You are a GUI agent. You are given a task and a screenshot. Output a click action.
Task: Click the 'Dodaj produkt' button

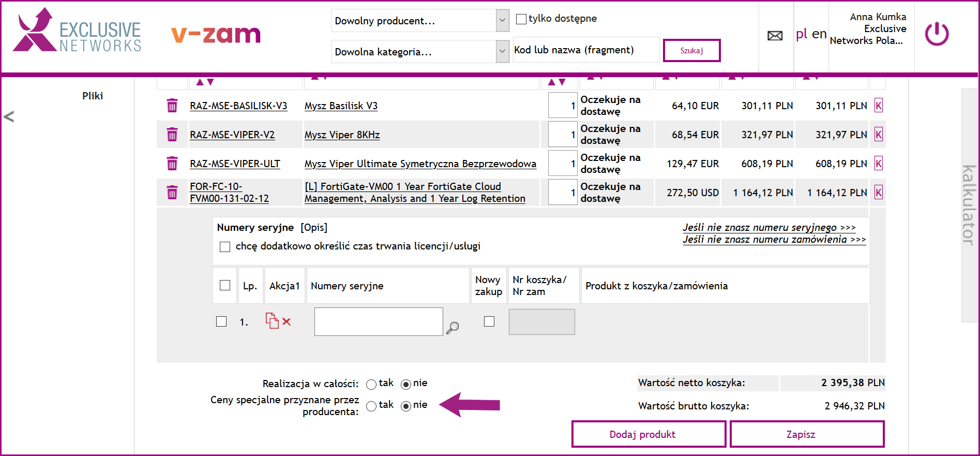tap(649, 434)
